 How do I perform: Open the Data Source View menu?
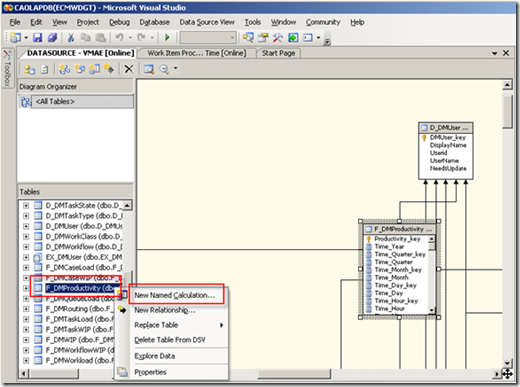[207, 22]
